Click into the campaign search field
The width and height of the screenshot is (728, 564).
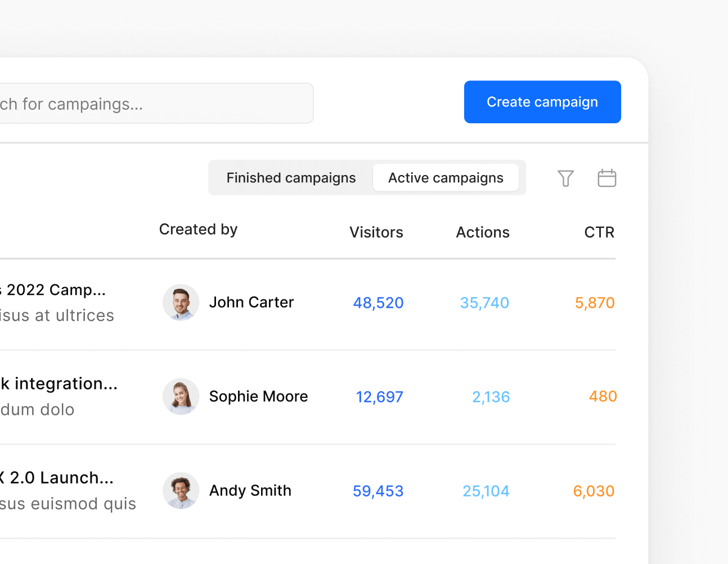click(x=158, y=103)
